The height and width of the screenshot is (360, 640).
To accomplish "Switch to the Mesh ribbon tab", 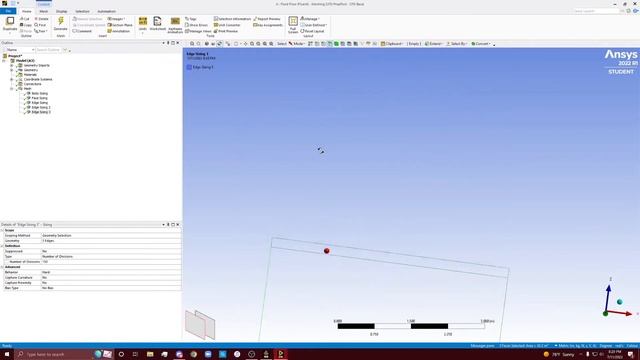I will tap(43, 11).
